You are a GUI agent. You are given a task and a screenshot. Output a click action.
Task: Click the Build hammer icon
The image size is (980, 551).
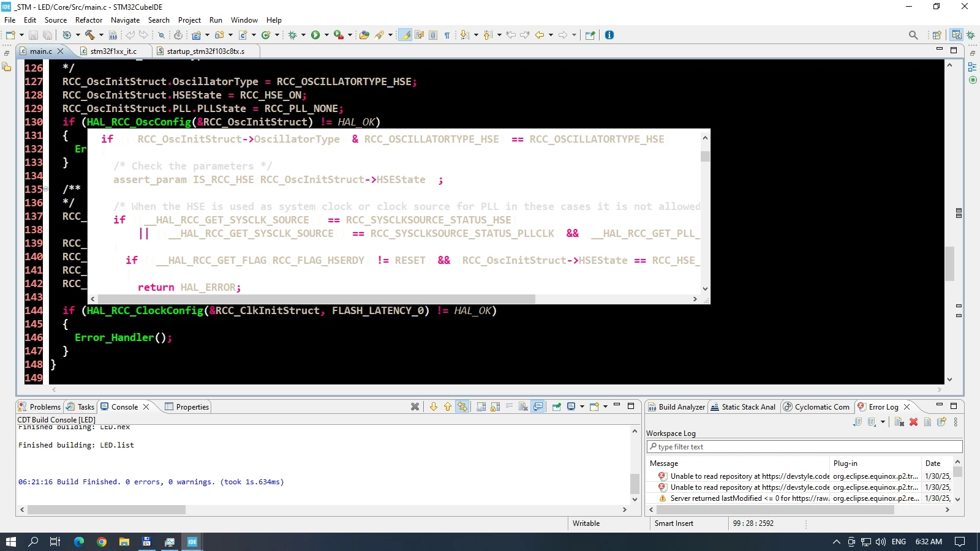pyautogui.click(x=90, y=35)
